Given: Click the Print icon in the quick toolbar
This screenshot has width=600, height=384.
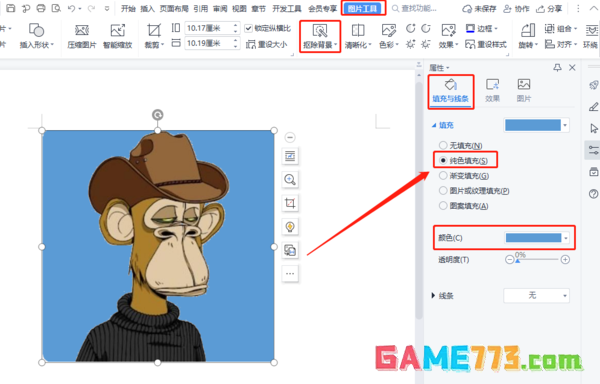Looking at the screenshot, I should pos(41,8).
